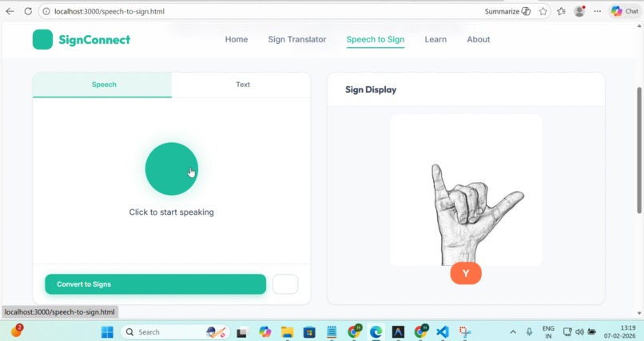Open the volume control in the system tray
Viewport: 644px width, 341px height.
click(579, 331)
